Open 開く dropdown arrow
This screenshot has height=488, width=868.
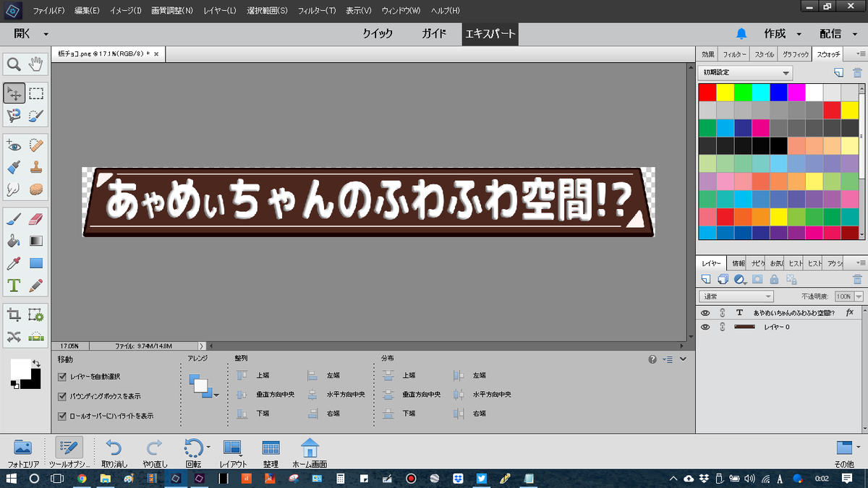coord(46,34)
